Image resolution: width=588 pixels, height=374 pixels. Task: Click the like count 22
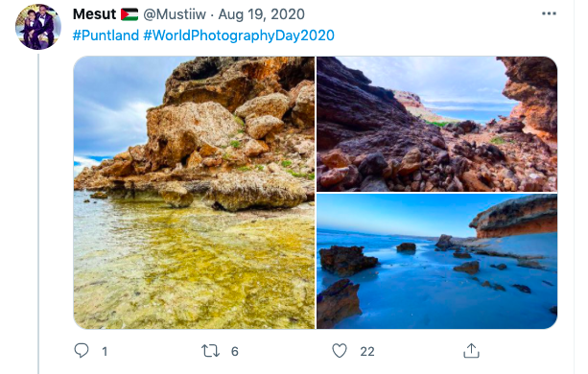pos(367,352)
